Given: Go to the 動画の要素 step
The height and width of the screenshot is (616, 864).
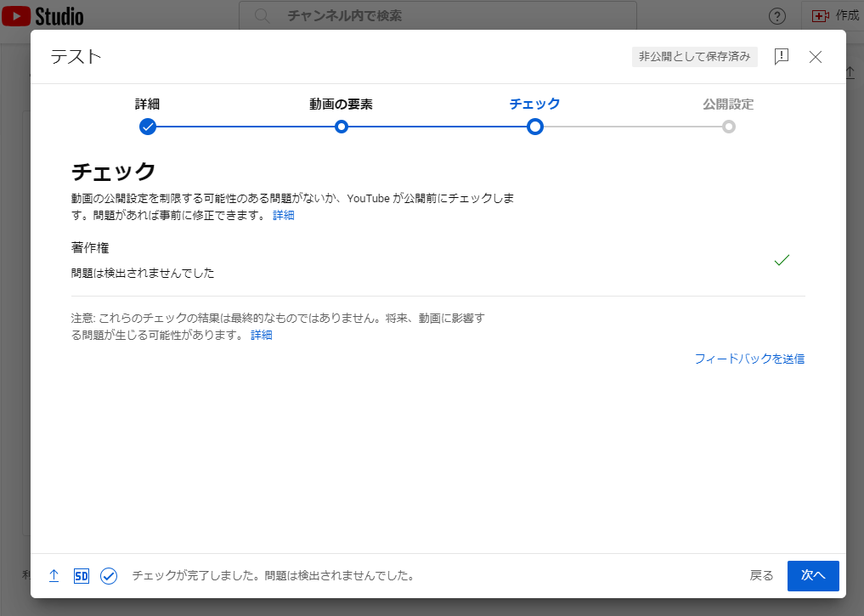Looking at the screenshot, I should pos(341,105).
